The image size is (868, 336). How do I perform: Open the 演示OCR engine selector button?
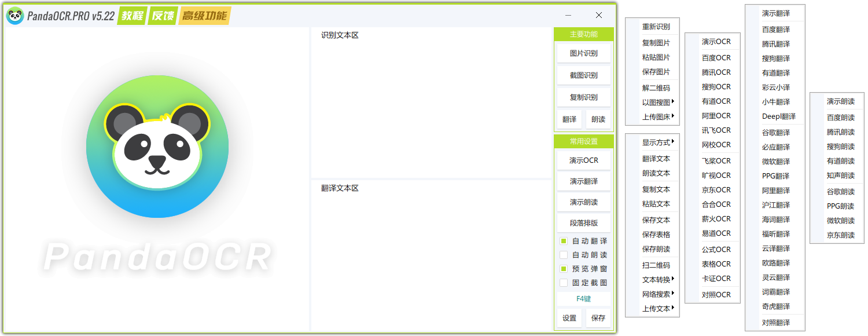[x=584, y=160]
